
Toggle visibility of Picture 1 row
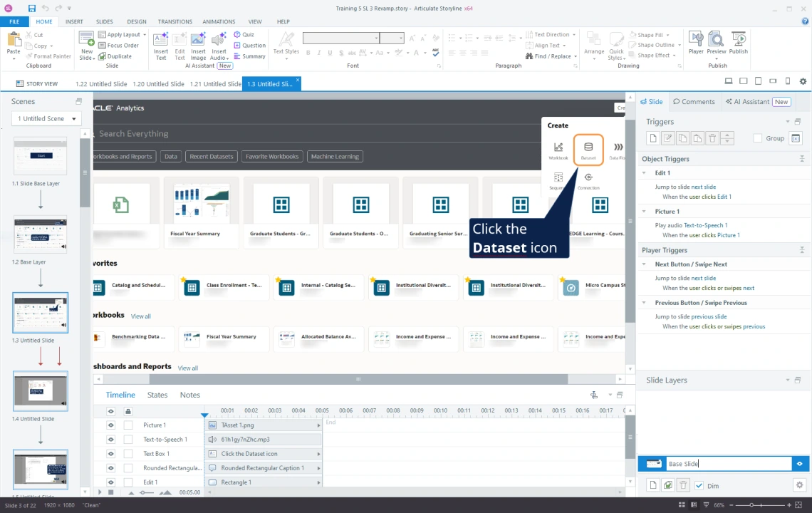[110, 425]
